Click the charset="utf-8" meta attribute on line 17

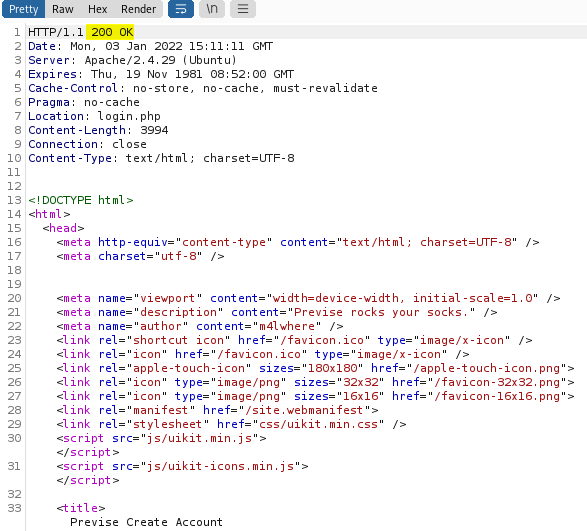point(150,257)
